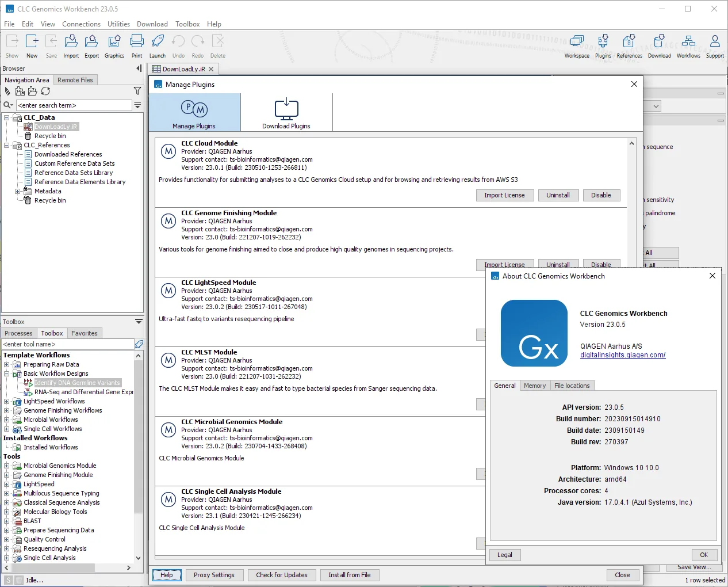The height and width of the screenshot is (587, 728).
Task: Collapse the Browser side panel arrow
Action: (139, 68)
